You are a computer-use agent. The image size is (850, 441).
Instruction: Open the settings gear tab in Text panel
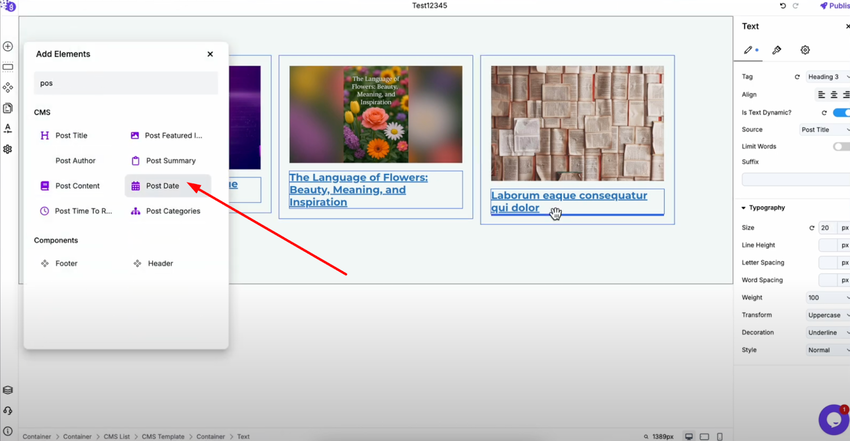tap(805, 50)
